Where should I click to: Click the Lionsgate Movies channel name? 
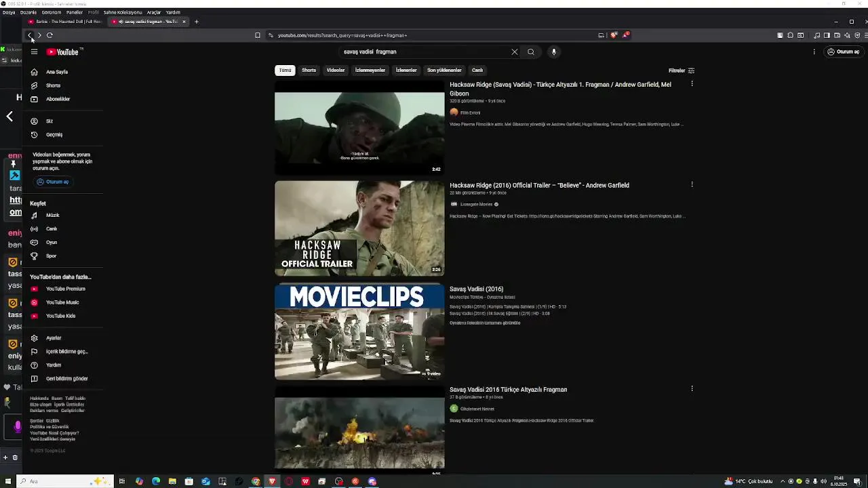(476, 204)
